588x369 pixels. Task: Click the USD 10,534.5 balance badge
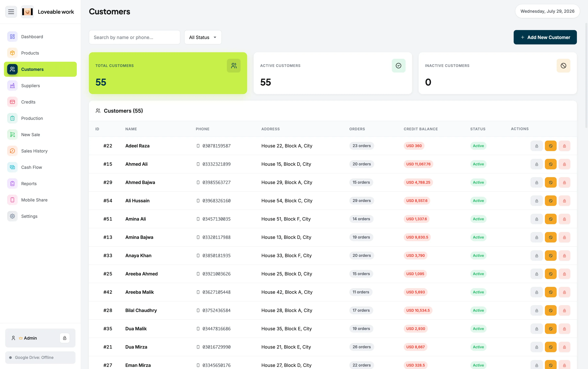[x=418, y=310]
